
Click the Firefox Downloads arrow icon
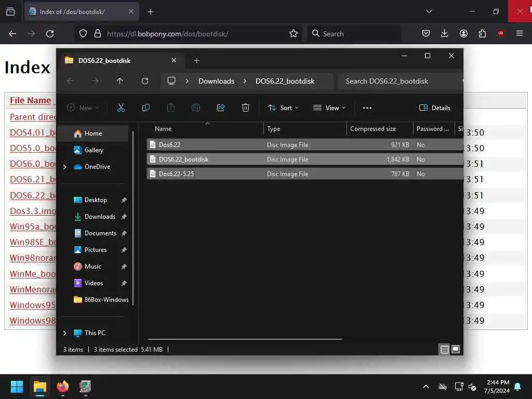coord(445,33)
